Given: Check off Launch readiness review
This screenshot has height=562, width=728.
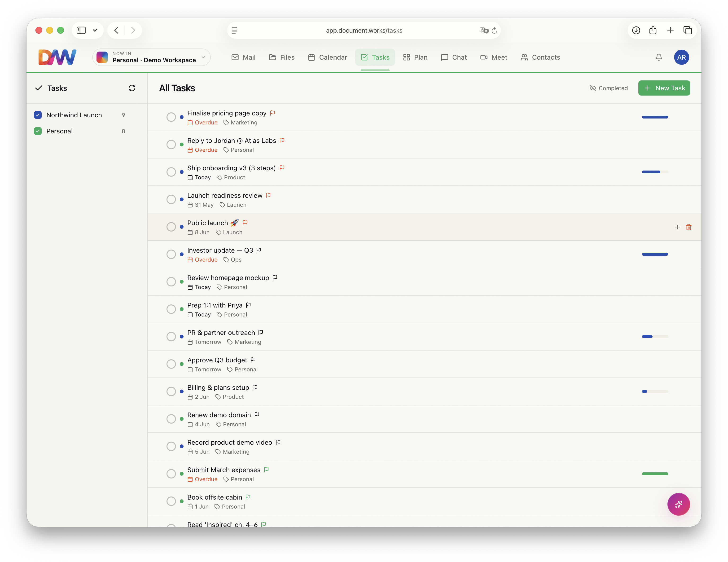Looking at the screenshot, I should tap(171, 199).
